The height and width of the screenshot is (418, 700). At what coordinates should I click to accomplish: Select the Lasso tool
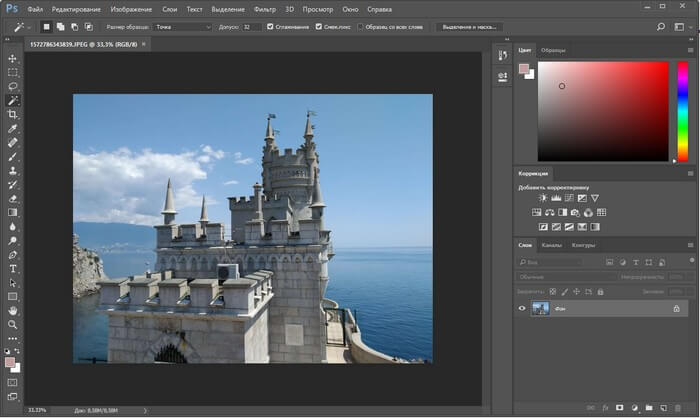[13, 87]
